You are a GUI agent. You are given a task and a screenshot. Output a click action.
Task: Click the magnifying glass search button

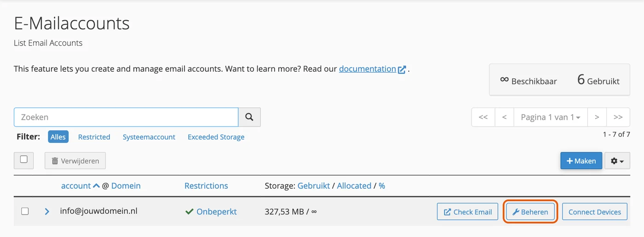[249, 117]
